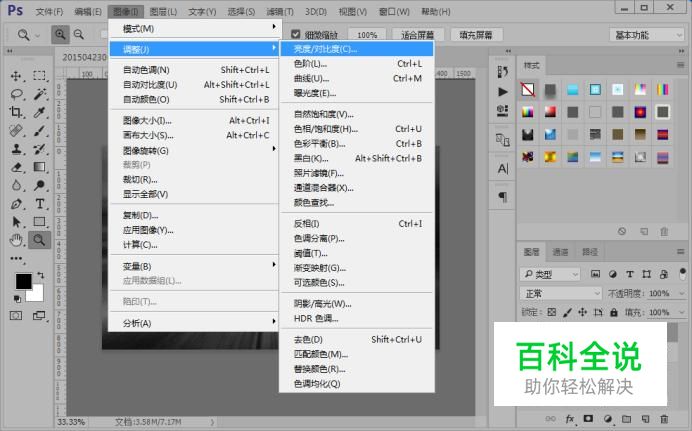
Task: Open 图层(L) menu
Action: (x=163, y=12)
